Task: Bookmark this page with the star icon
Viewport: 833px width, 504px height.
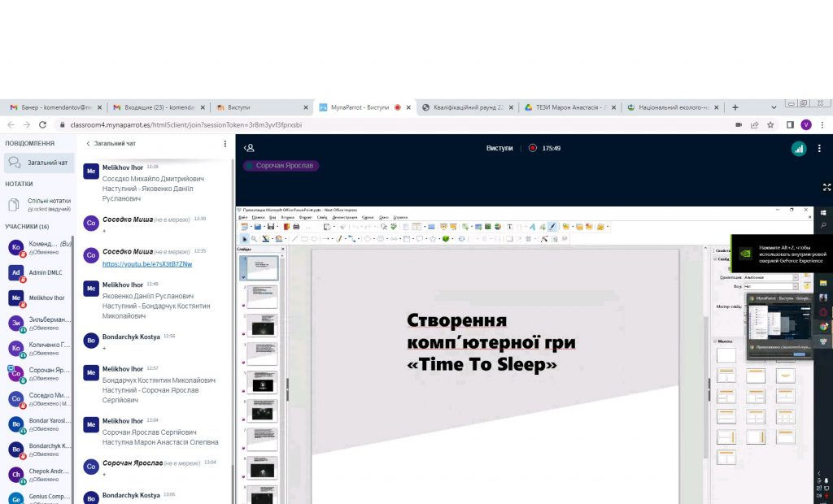Action: click(x=770, y=125)
